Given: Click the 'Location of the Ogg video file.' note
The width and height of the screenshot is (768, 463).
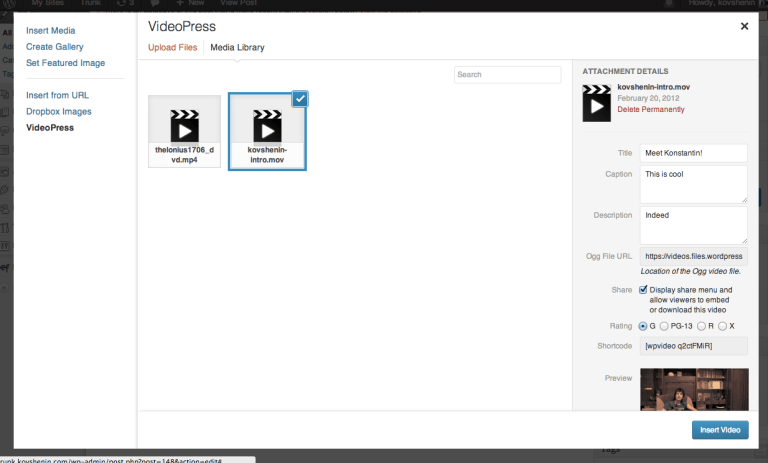Looking at the screenshot, I should (691, 271).
